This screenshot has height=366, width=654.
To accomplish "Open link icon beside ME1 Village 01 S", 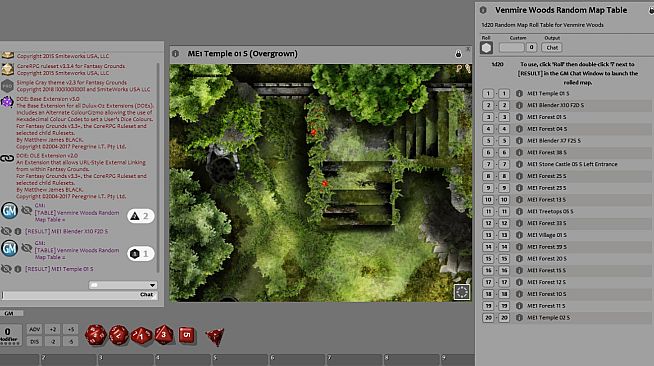I will tap(519, 235).
